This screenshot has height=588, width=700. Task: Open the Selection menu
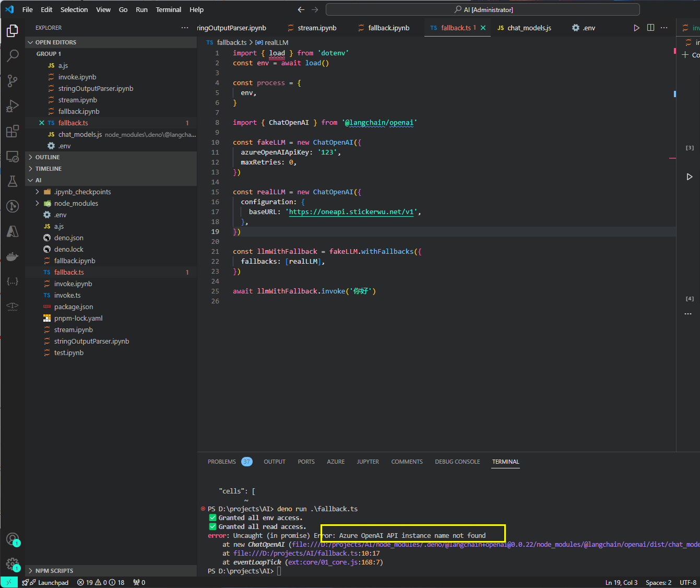[74, 9]
